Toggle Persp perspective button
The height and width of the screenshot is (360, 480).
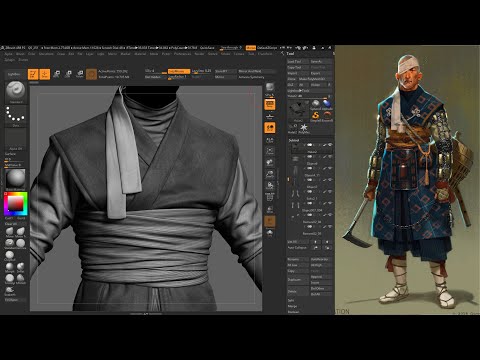click(270, 105)
